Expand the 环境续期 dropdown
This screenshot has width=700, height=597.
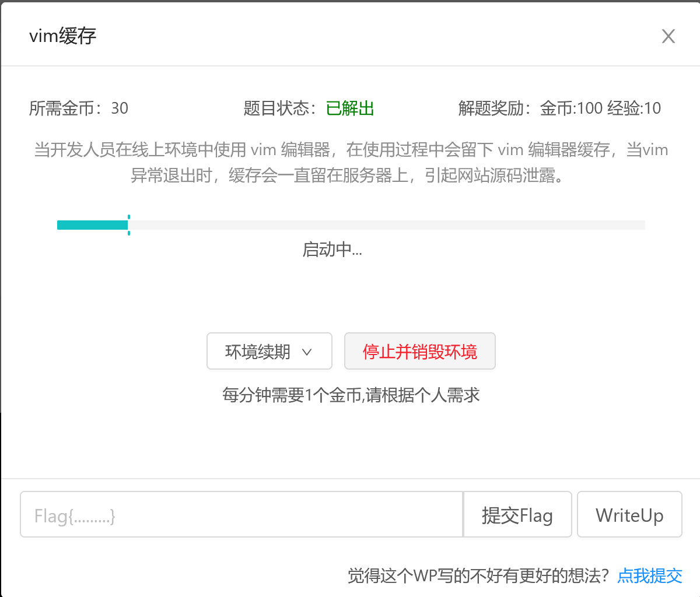[269, 351]
